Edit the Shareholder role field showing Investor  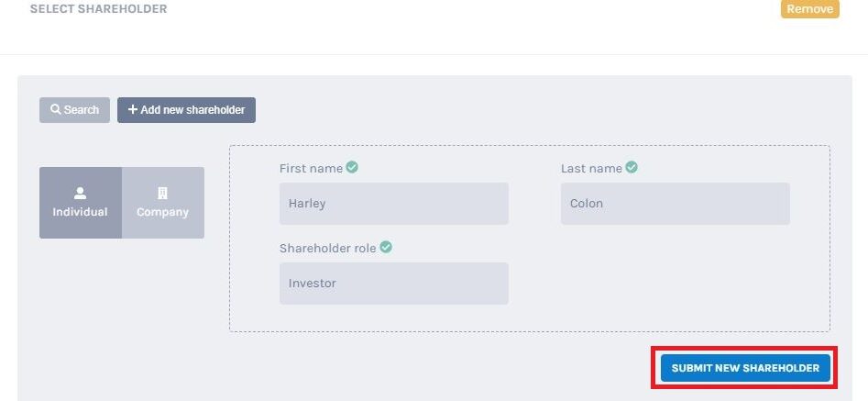tap(393, 283)
